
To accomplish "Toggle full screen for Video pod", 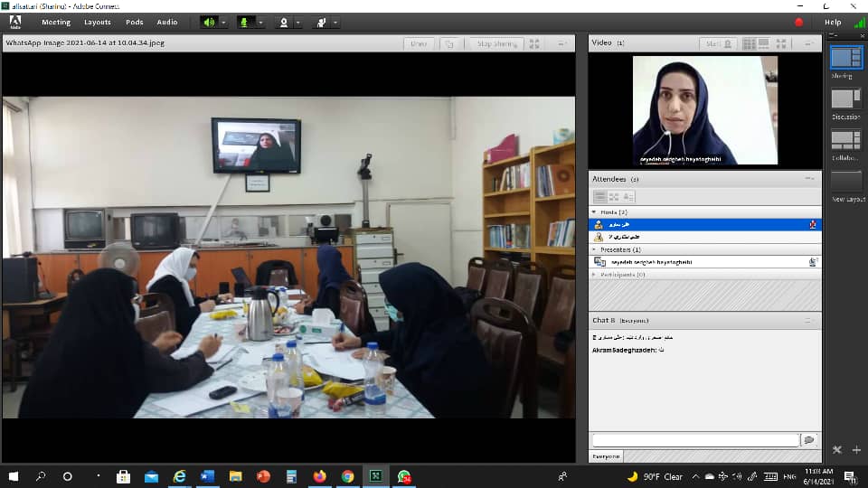I will (781, 43).
